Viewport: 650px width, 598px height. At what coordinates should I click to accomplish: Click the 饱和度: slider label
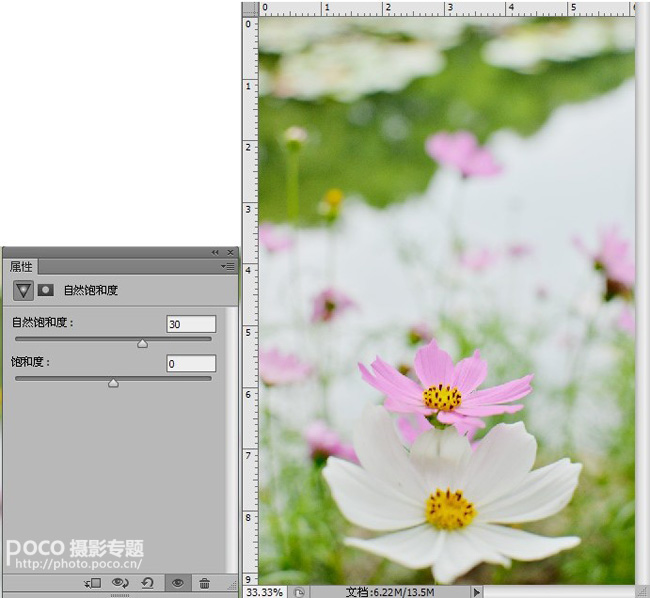click(x=30, y=362)
